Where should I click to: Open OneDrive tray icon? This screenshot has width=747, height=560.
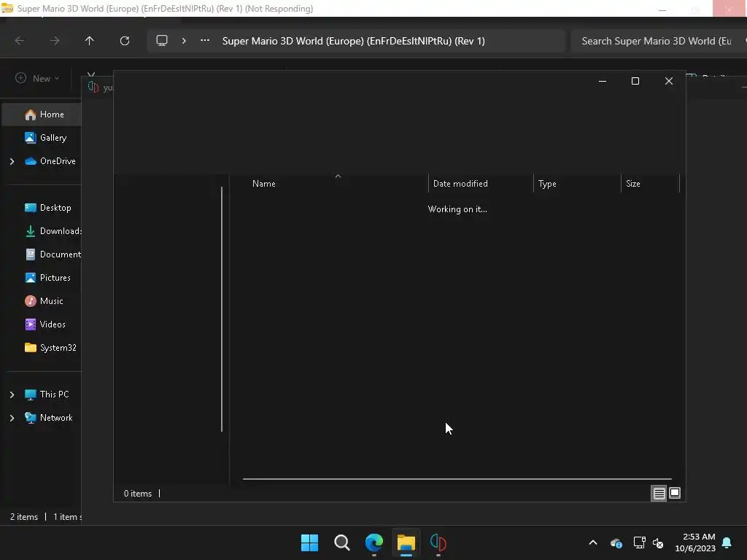[616, 542]
